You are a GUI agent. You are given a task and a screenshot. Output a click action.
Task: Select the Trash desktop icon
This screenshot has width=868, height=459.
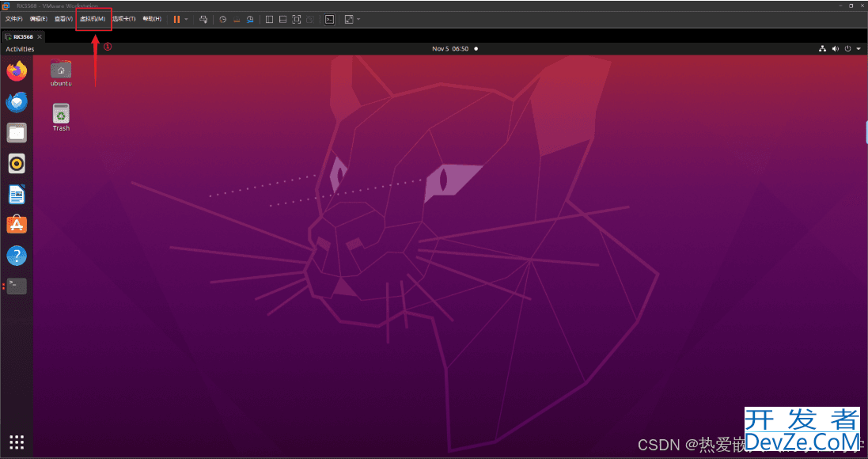pos(61,117)
